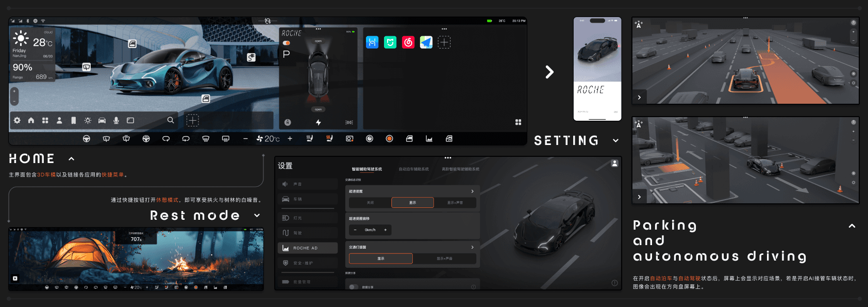Expand the SETTING chevron

615,140
